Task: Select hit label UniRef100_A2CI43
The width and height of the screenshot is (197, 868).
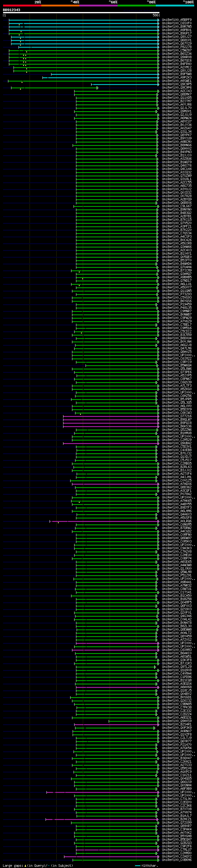Action: pos(177,91)
